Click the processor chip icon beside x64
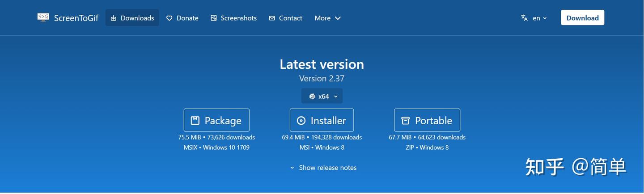 pos(312,96)
